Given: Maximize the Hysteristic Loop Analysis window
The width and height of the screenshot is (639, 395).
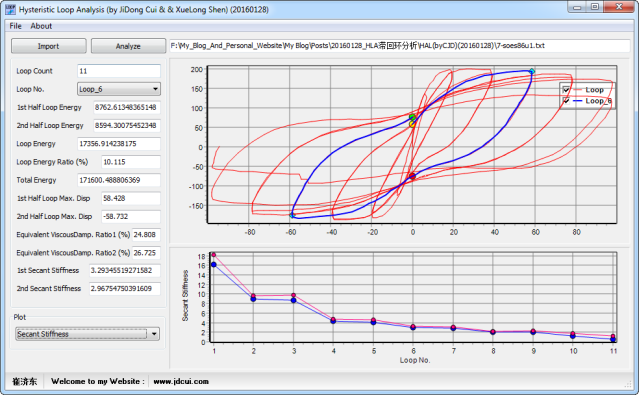Looking at the screenshot, I should click(595, 7).
